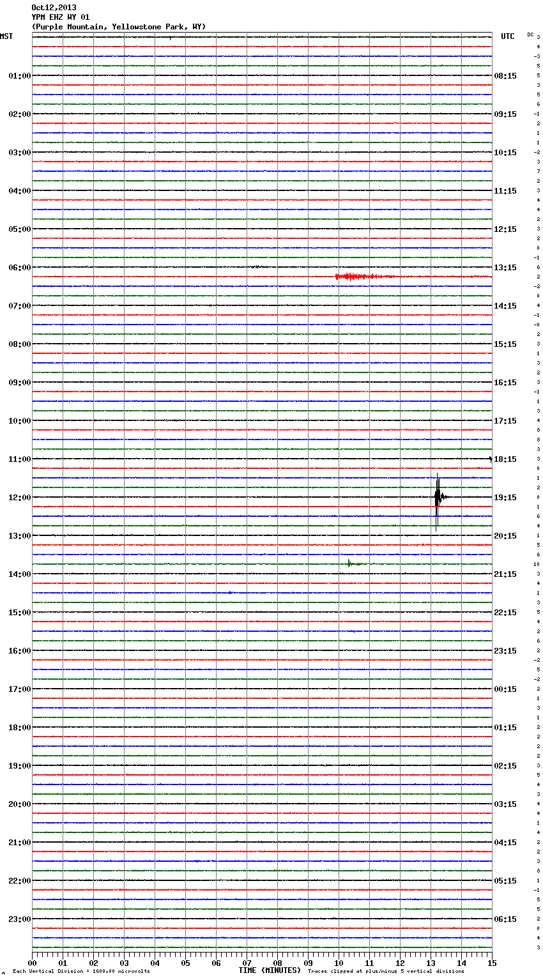Select the 06:00 MST time label
This screenshot has width=543, height=980.
pyautogui.click(x=20, y=268)
